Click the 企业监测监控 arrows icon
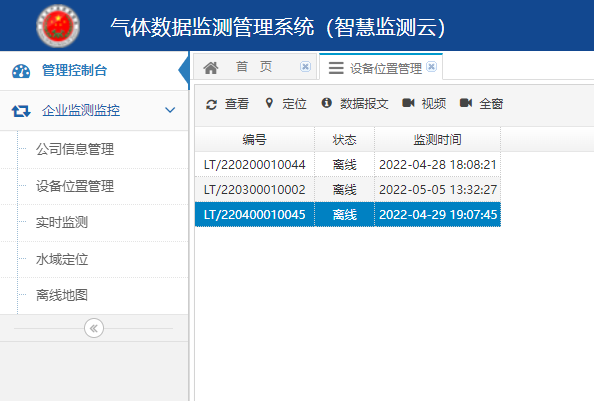The width and height of the screenshot is (594, 401). (x=21, y=111)
